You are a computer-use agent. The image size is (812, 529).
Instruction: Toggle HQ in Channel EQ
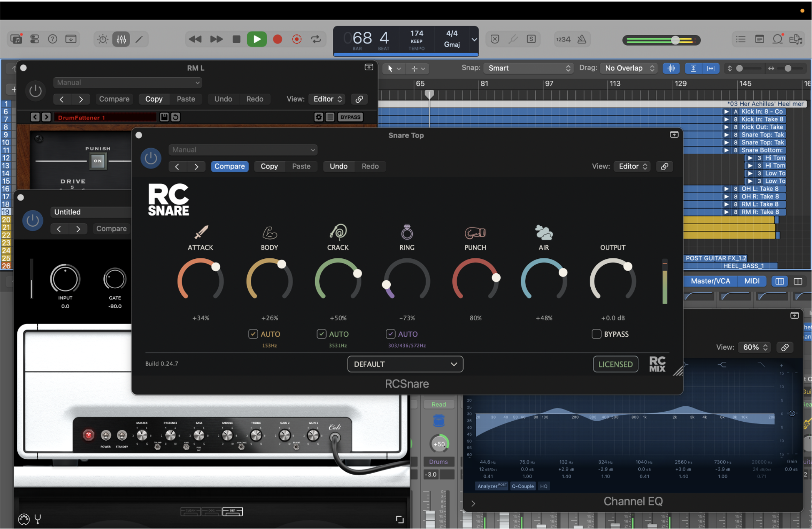point(544,486)
